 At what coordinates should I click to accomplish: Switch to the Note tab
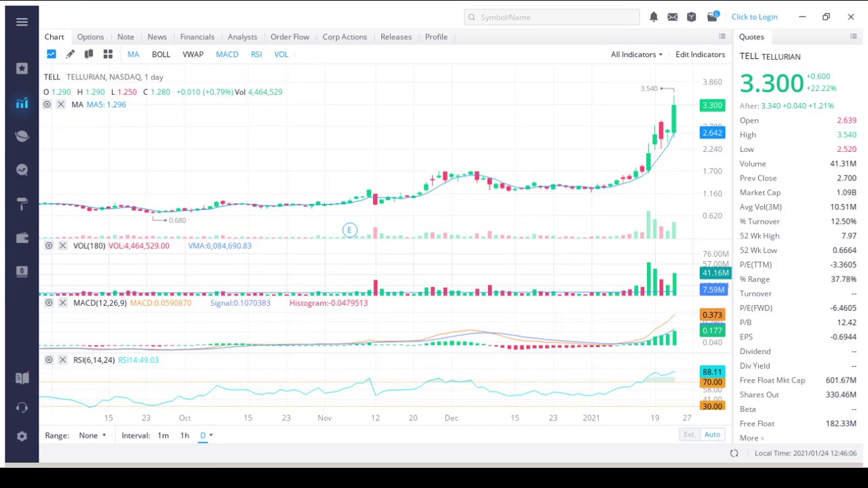pos(125,37)
